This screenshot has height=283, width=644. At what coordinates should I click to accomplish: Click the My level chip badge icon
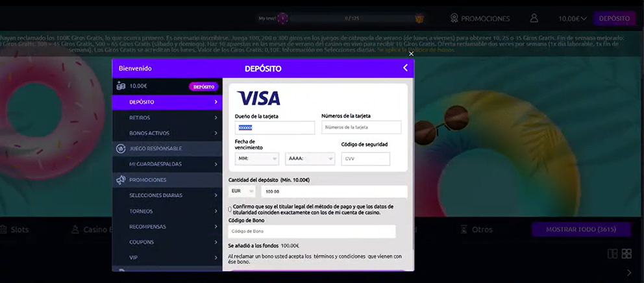282,18
